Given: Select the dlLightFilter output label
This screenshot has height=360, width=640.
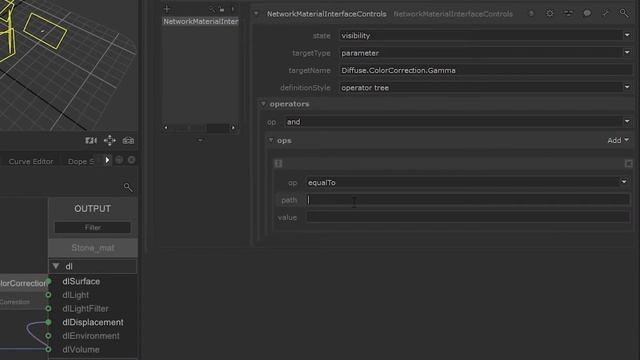Looking at the screenshot, I should [85, 309].
